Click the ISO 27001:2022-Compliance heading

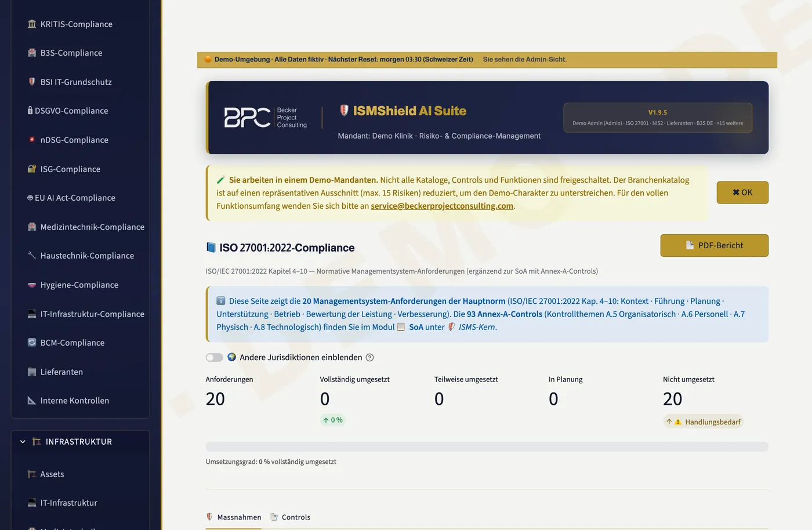point(287,248)
